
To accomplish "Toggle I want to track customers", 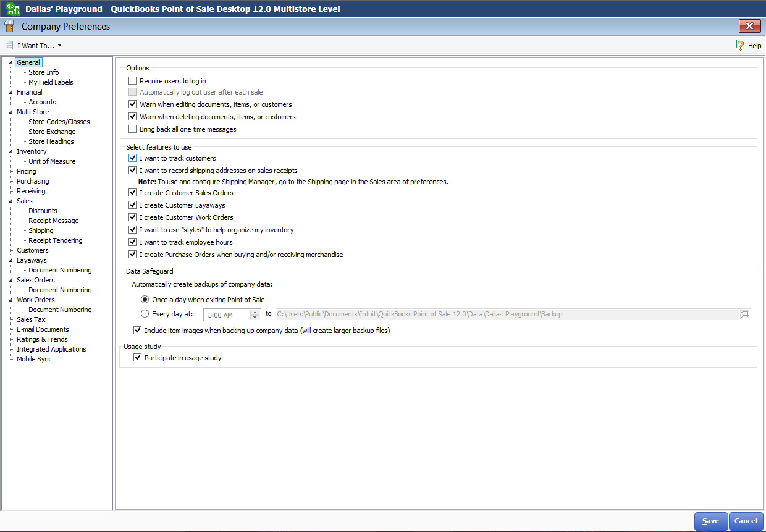I will tap(132, 158).
